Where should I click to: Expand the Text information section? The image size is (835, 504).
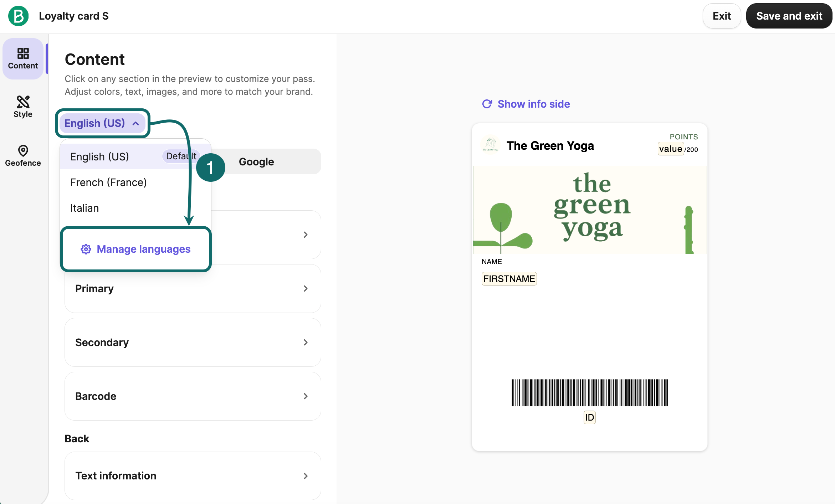pyautogui.click(x=193, y=476)
